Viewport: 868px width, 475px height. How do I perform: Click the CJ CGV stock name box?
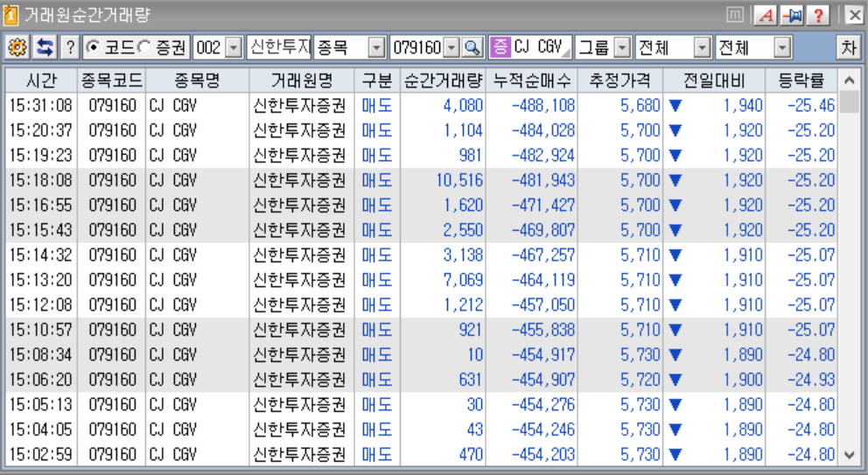pyautogui.click(x=542, y=47)
